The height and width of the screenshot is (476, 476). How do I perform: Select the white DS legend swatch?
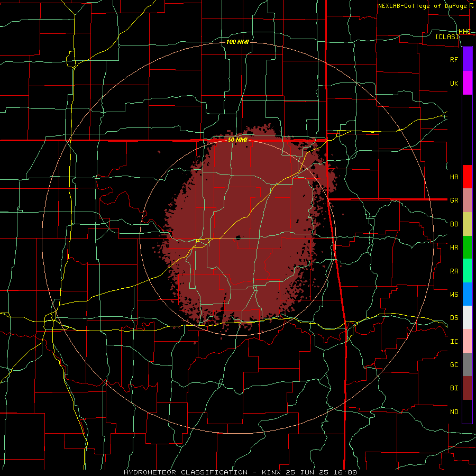pos(467,317)
